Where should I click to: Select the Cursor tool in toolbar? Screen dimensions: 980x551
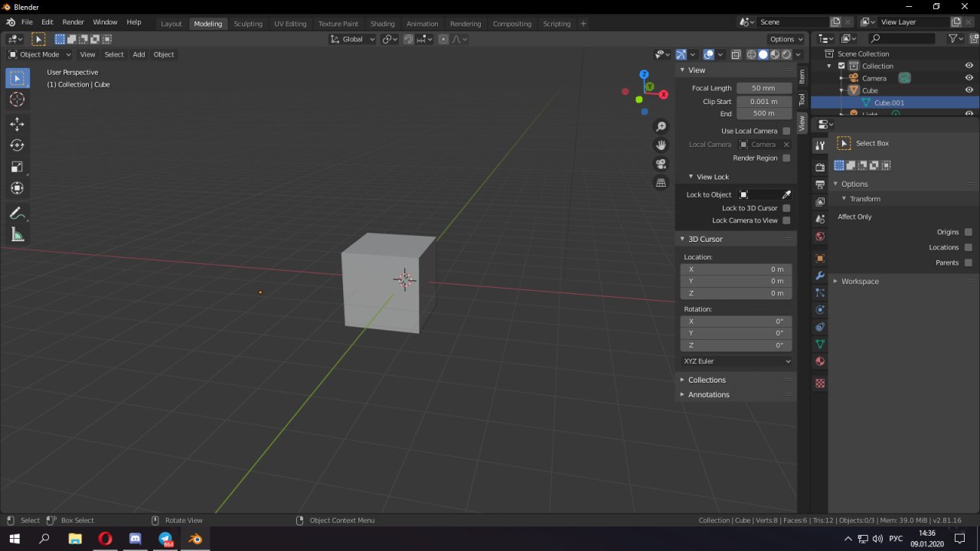[x=17, y=99]
